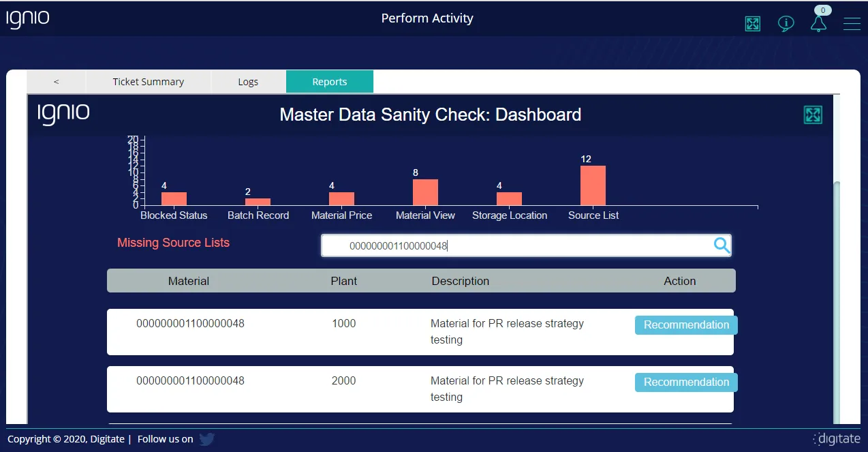
Task: Expand the dashboard with its fullscreen icon
Action: coord(813,115)
